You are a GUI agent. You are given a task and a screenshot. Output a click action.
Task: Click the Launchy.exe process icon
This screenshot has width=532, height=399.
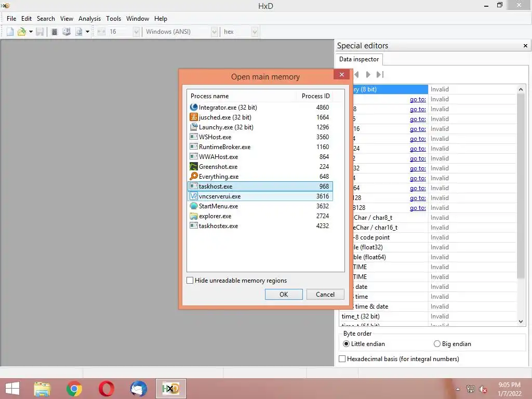[x=194, y=127]
